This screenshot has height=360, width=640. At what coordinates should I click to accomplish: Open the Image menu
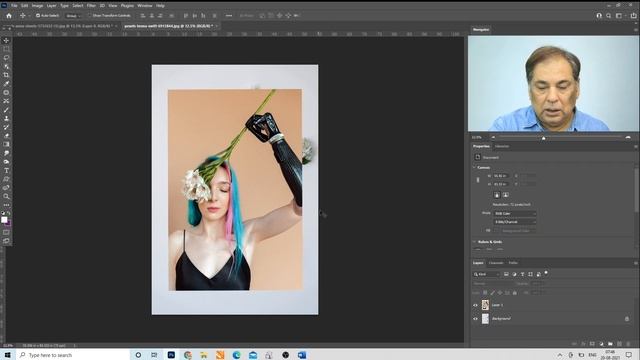[x=37, y=6]
